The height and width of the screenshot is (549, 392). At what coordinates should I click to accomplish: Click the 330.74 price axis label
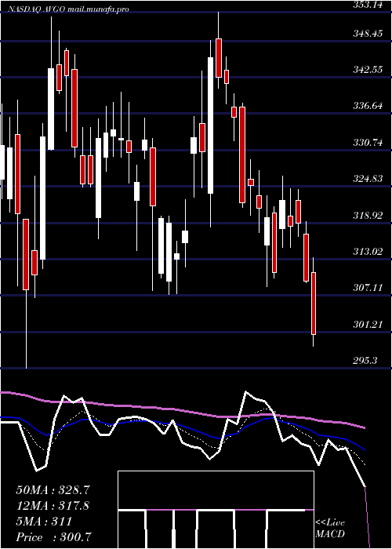368,143
